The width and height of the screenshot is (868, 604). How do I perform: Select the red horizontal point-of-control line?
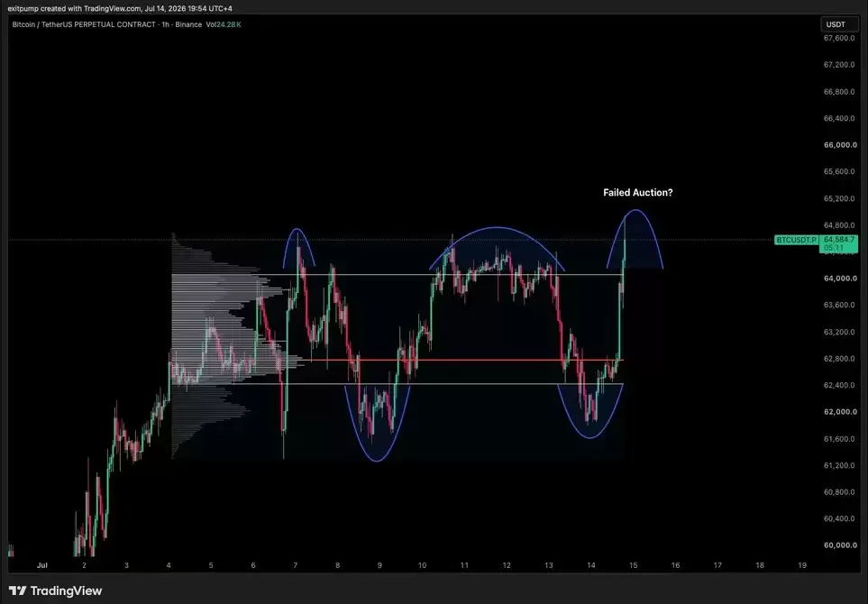(x=465, y=361)
